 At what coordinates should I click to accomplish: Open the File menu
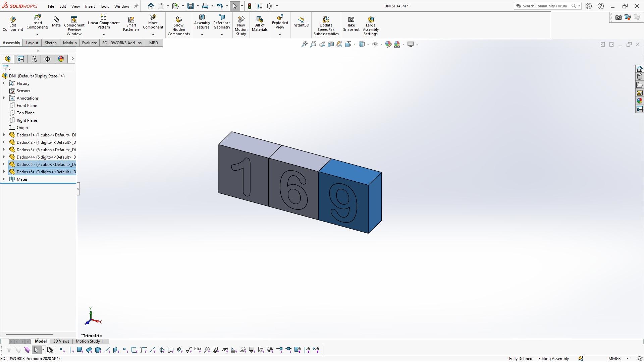tap(51, 6)
